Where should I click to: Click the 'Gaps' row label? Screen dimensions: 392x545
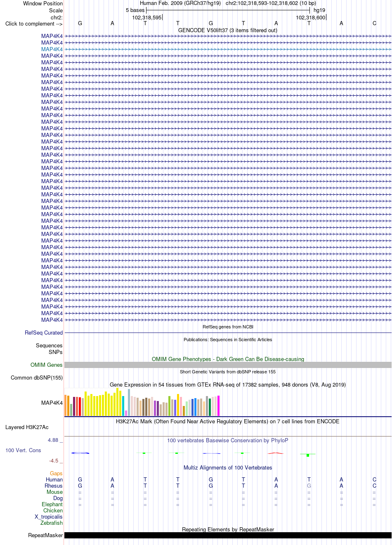tap(56, 473)
